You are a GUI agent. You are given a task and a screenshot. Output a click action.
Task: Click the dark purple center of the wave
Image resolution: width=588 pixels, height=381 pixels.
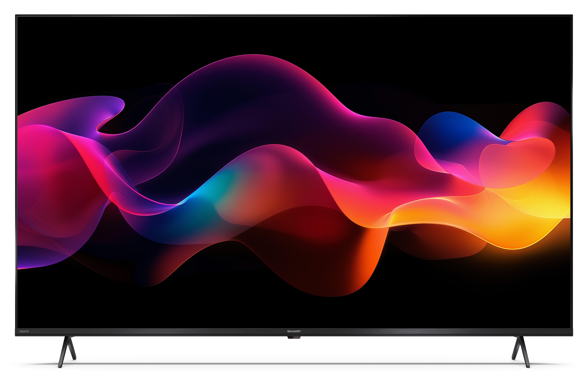tap(247, 111)
